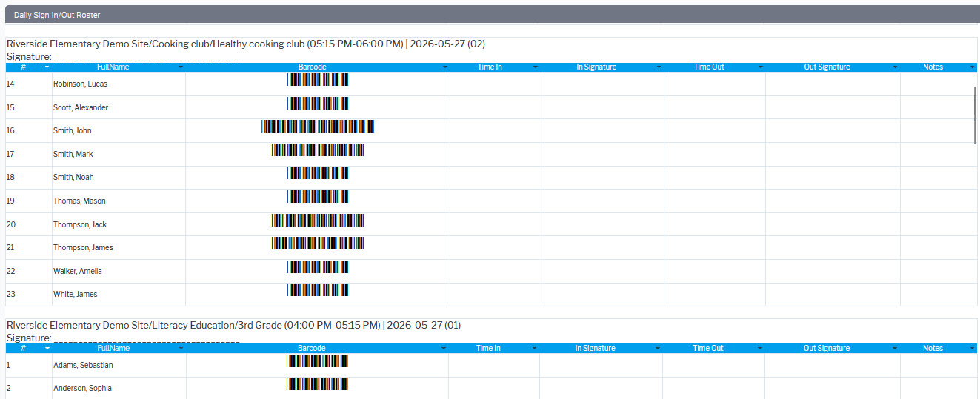The width and height of the screenshot is (980, 399).
Task: Click the barcode for Anderson, Sophia
Action: pos(317,385)
